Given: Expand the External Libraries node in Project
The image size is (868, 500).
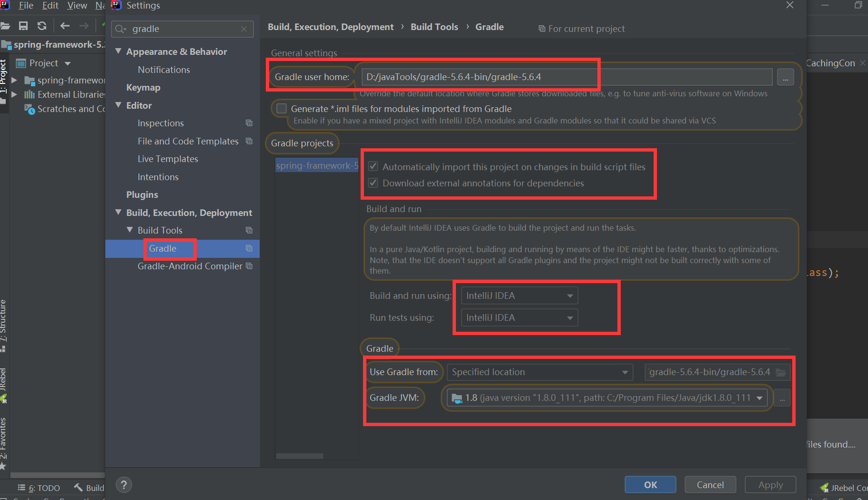Looking at the screenshot, I should [x=14, y=94].
